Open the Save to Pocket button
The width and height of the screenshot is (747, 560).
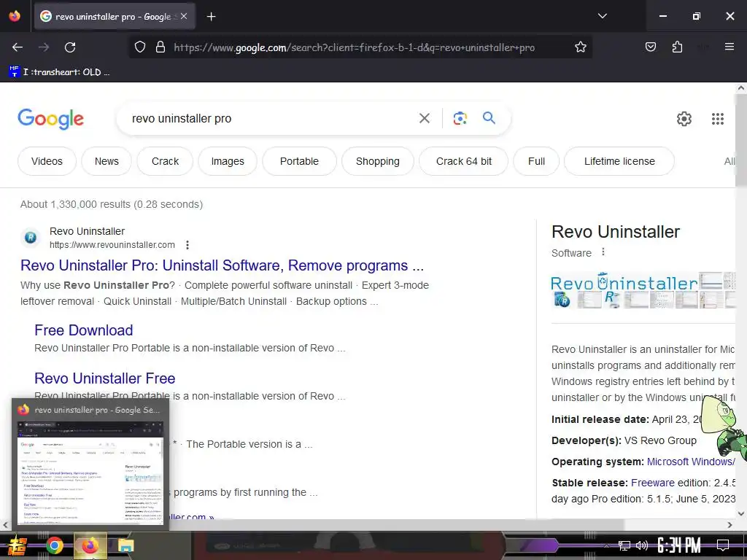point(650,47)
